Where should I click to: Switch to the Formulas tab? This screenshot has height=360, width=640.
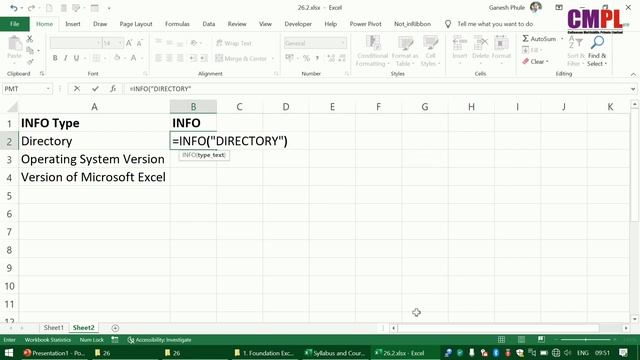tap(177, 24)
